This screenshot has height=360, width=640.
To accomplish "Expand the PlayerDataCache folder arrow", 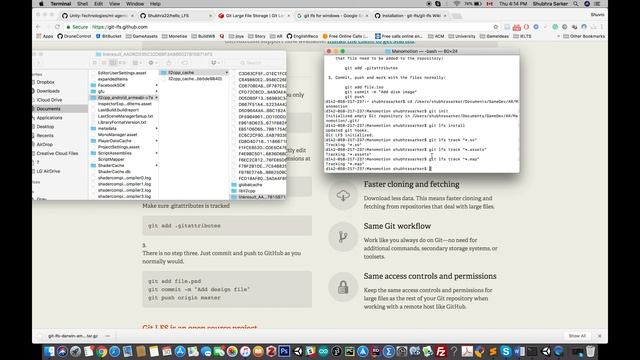I will click(x=156, y=141).
